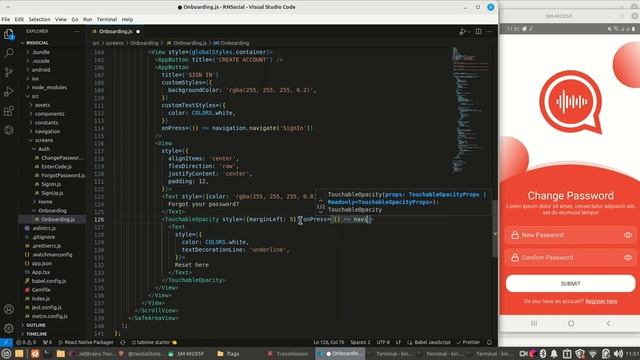Open the Edit menu

pyautogui.click(x=19, y=19)
